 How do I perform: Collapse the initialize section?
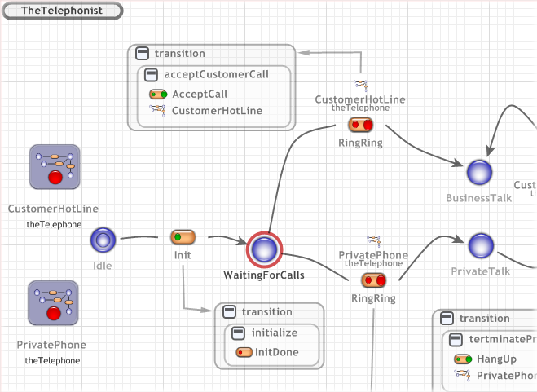click(x=238, y=333)
